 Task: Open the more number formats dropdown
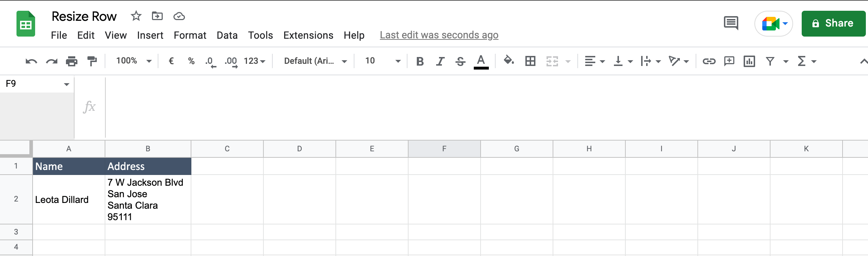point(254,61)
